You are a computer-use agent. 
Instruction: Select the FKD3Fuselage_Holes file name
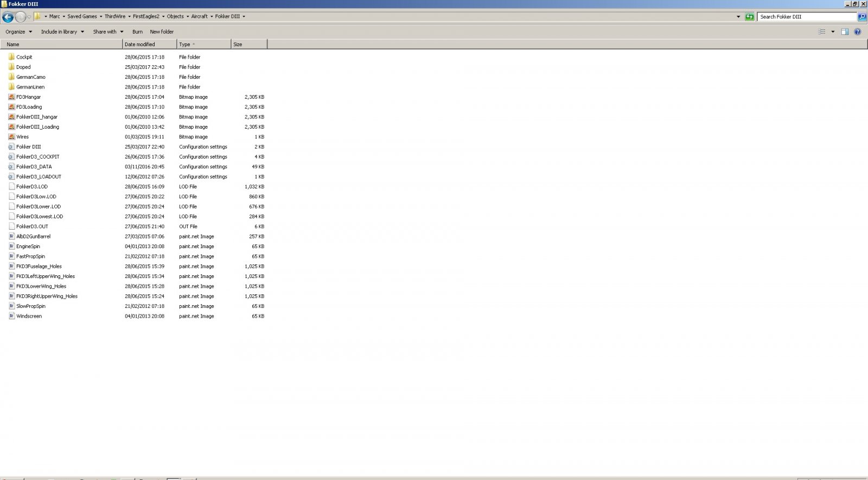(x=39, y=267)
